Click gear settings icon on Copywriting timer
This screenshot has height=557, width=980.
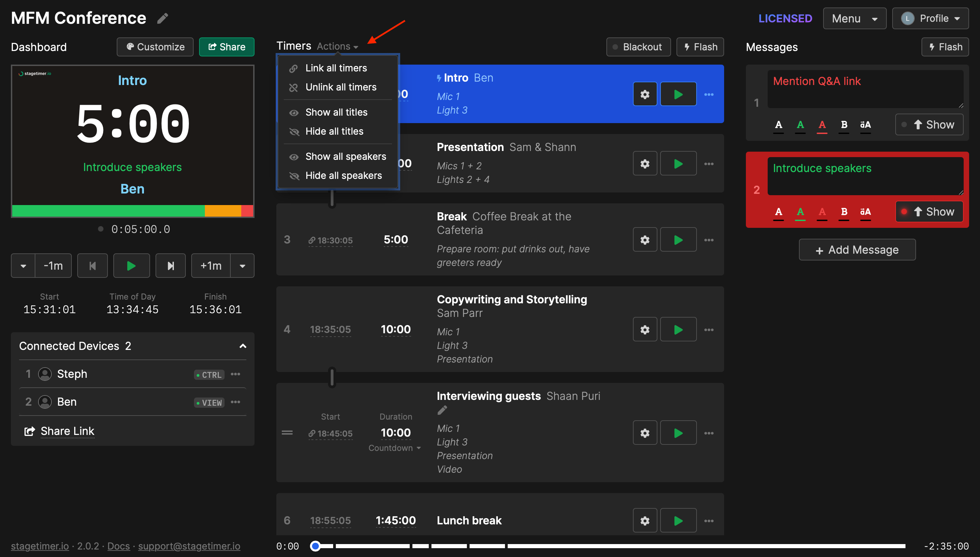point(645,329)
